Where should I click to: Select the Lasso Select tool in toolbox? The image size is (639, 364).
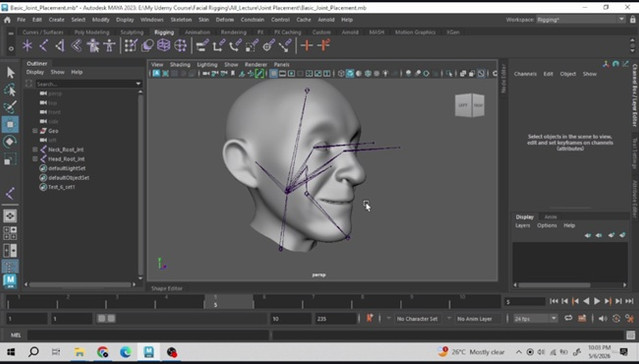[10, 90]
